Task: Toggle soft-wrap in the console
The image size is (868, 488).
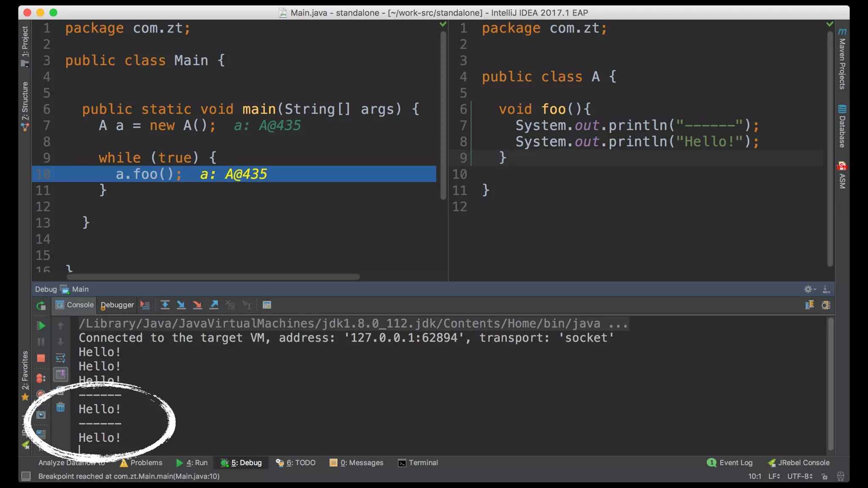Action: [61, 358]
